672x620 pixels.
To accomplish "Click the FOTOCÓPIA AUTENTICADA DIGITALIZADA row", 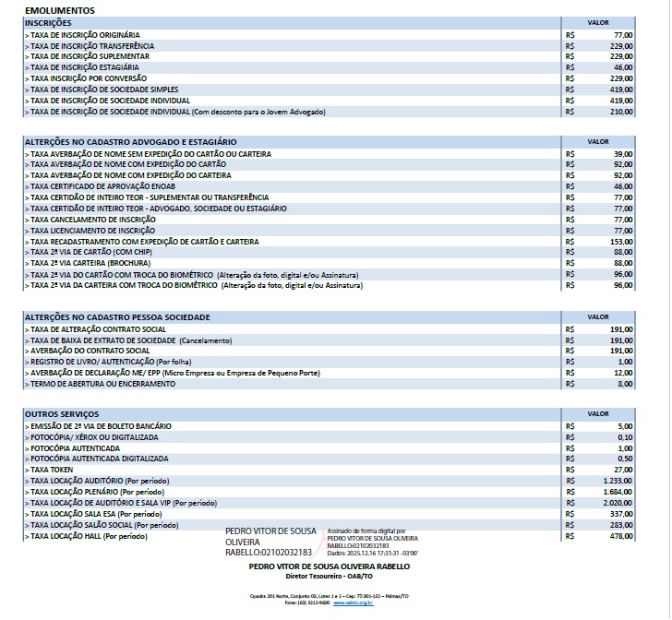I will pyautogui.click(x=99, y=459).
